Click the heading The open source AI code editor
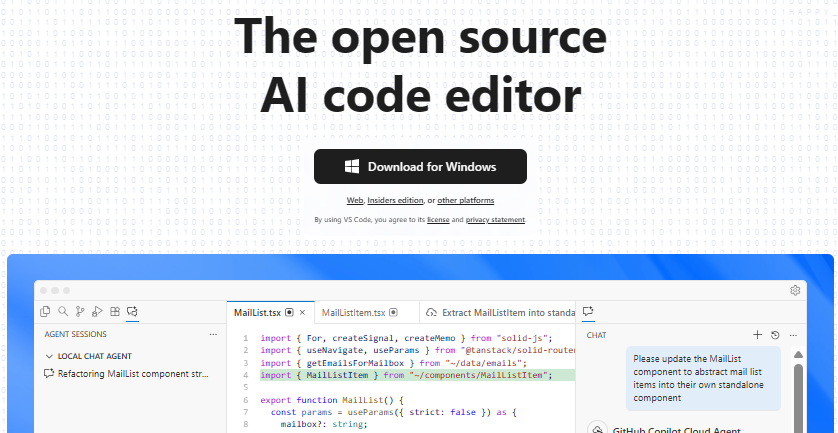838x433 pixels. click(x=420, y=65)
